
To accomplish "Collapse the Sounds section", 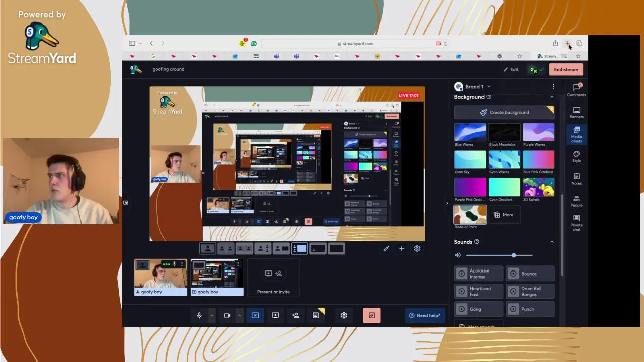I will point(552,242).
